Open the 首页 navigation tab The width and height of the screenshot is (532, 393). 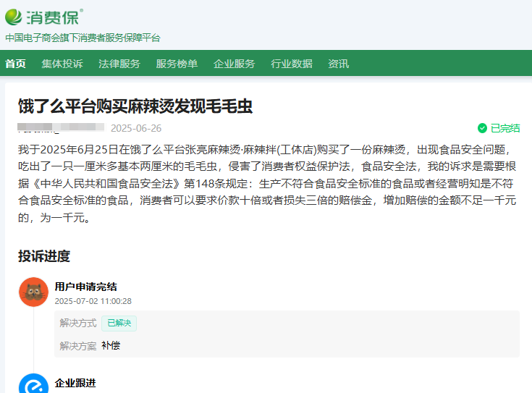pos(16,64)
